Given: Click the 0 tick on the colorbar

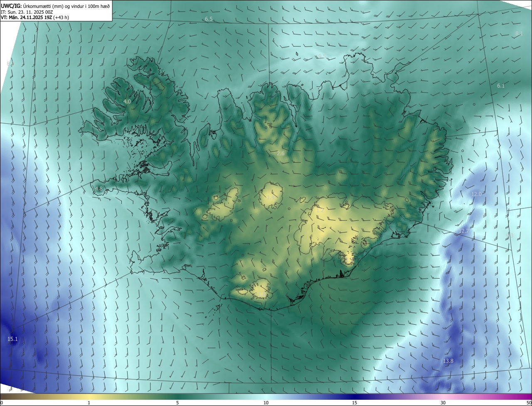Looking at the screenshot, I should coord(2,403).
